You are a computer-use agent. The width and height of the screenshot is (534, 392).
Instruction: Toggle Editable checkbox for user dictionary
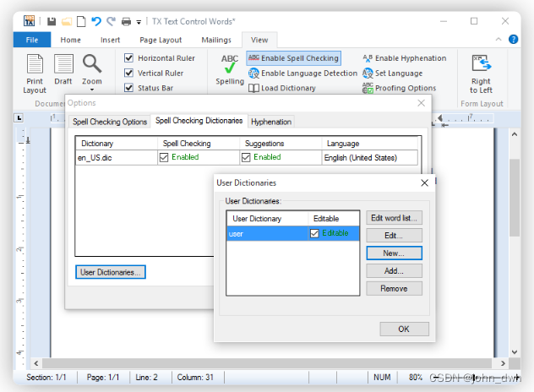coord(314,233)
